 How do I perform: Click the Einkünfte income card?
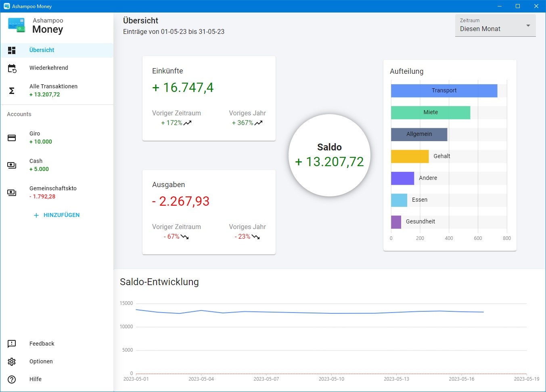209,98
